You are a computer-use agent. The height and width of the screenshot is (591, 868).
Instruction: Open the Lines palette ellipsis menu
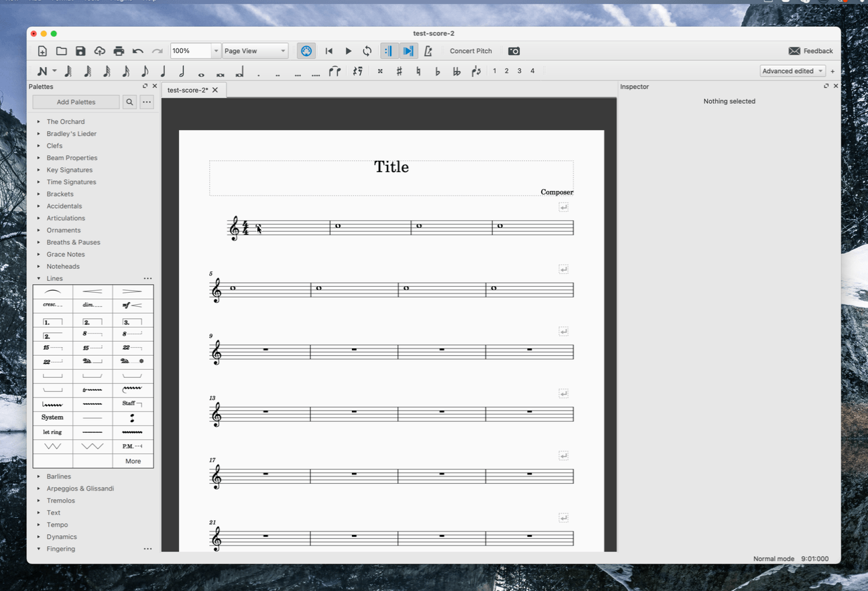pos(147,278)
